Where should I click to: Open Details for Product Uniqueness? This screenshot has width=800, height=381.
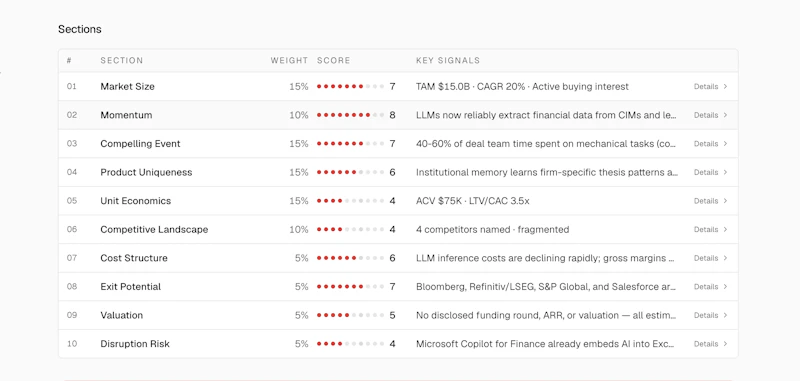tap(710, 172)
